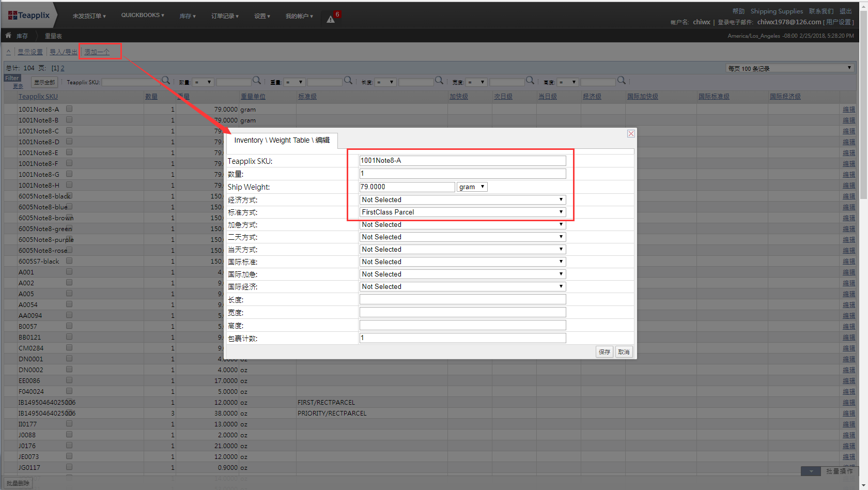Open the 未发货订单 menu
Viewport: 868px width, 490px height.
(x=89, y=16)
